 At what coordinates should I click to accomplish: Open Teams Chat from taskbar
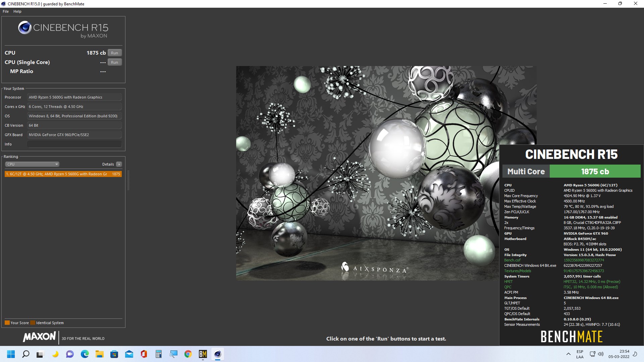point(70,354)
